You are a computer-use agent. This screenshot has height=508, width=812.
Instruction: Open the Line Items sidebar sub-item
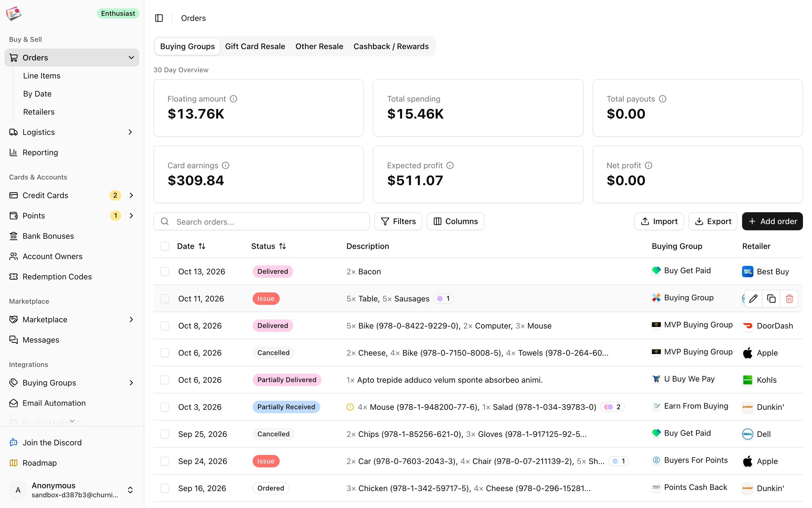tap(42, 76)
